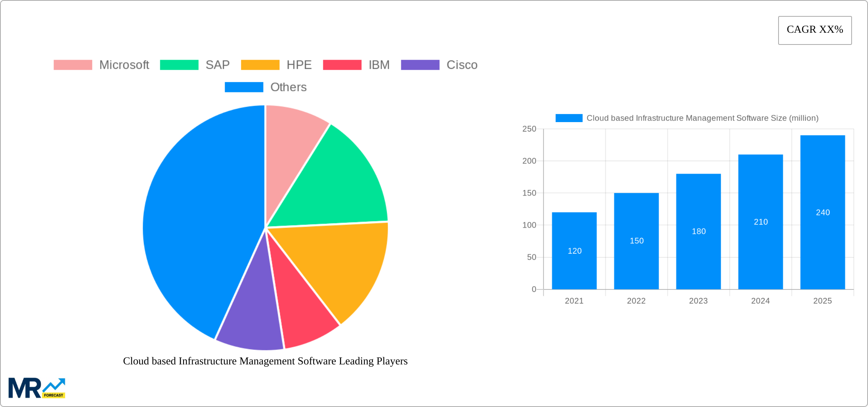
Task: Toggle the Others series visibility
Action: pyautogui.click(x=288, y=87)
